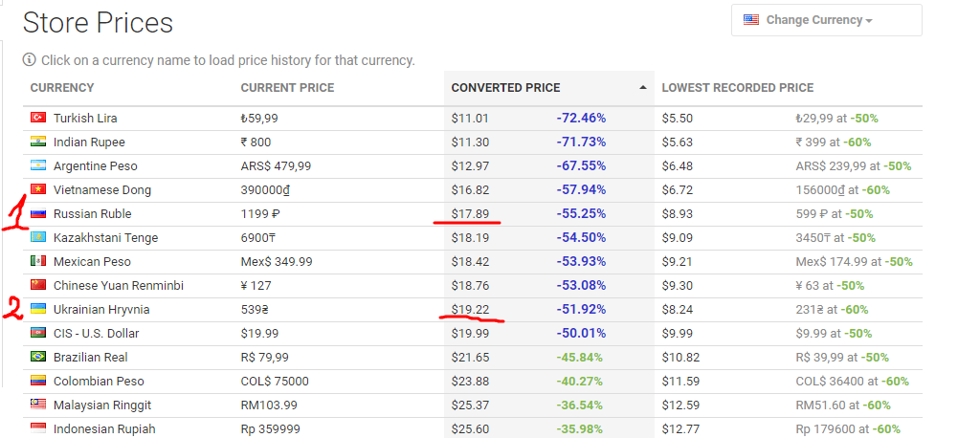Viewport: 980px width, 438px height.
Task: Click the sort arrow in Converted Price header
Action: pyautogui.click(x=642, y=87)
